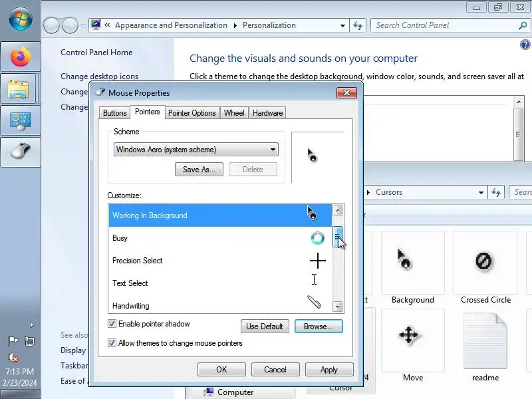Select the Precision Select row
The image size is (532, 399).
tap(220, 261)
